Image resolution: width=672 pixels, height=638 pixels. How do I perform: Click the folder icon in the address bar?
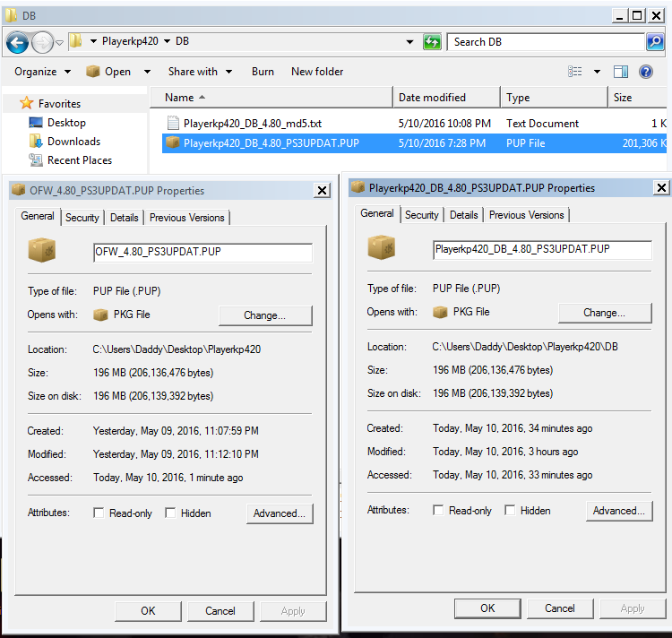click(x=76, y=41)
